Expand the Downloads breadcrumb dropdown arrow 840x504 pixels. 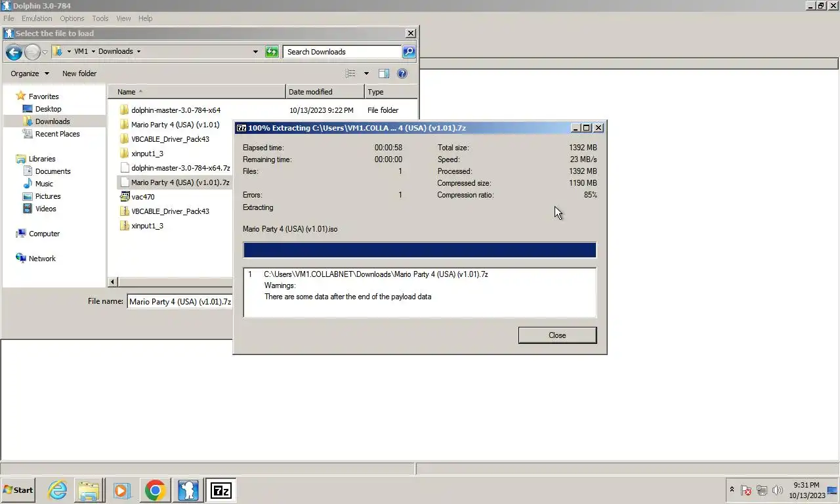[x=138, y=51]
